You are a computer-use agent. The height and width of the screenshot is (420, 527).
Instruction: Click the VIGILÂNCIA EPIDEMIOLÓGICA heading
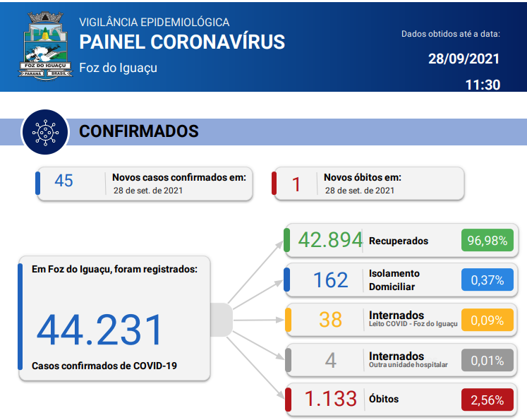pyautogui.click(x=155, y=22)
